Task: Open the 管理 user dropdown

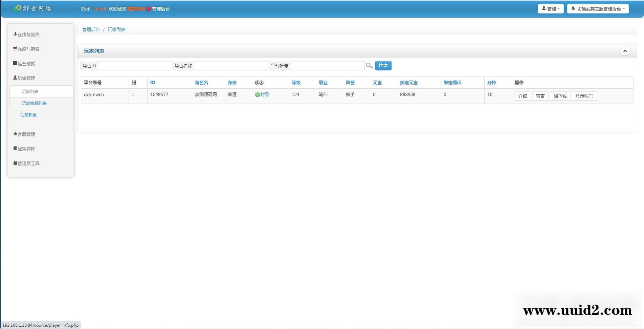Action: 550,9
